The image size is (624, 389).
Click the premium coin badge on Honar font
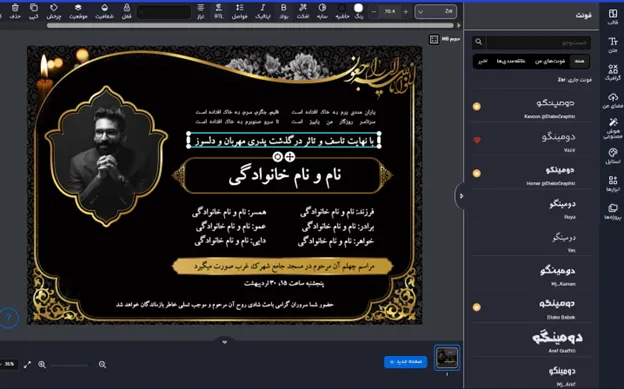(476, 173)
